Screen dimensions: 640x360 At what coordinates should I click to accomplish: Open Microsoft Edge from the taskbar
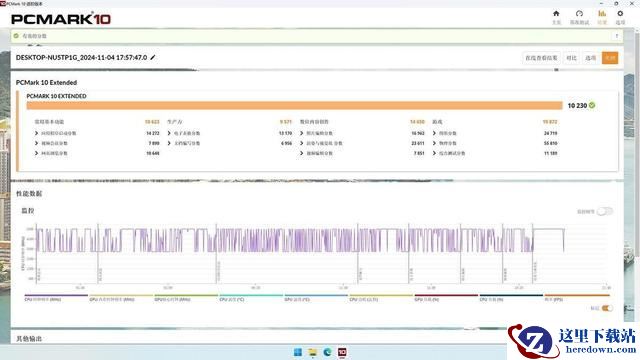(327, 352)
